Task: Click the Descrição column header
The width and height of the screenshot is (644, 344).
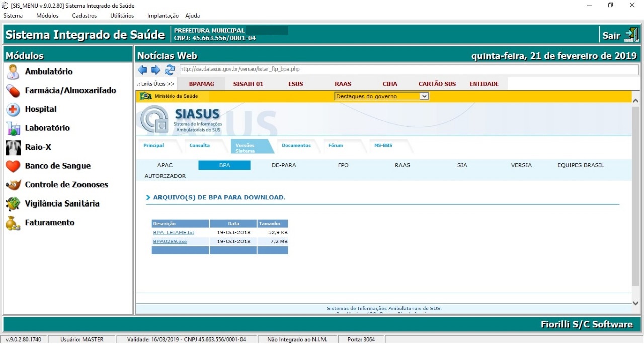Action: point(180,223)
